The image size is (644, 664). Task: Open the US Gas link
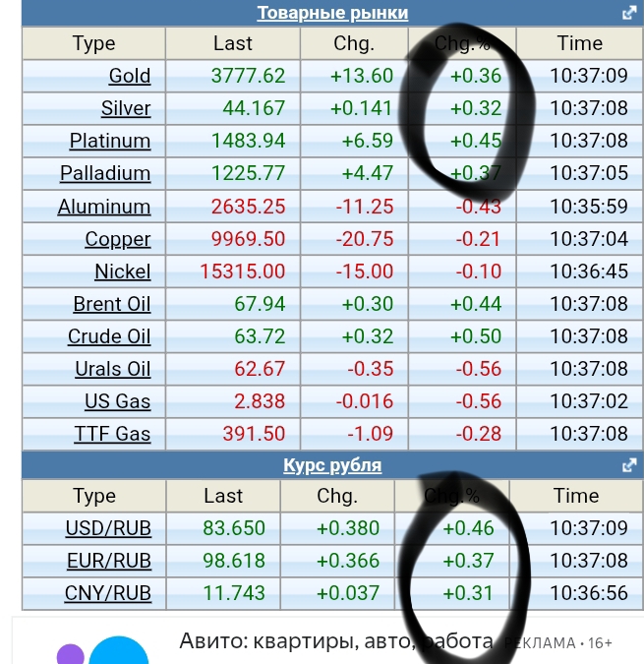coord(118,401)
